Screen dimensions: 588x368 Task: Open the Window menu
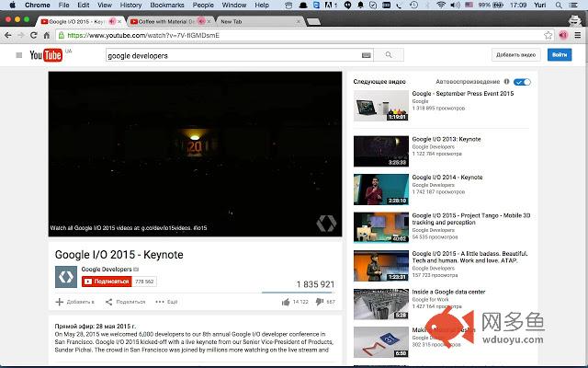click(x=234, y=5)
